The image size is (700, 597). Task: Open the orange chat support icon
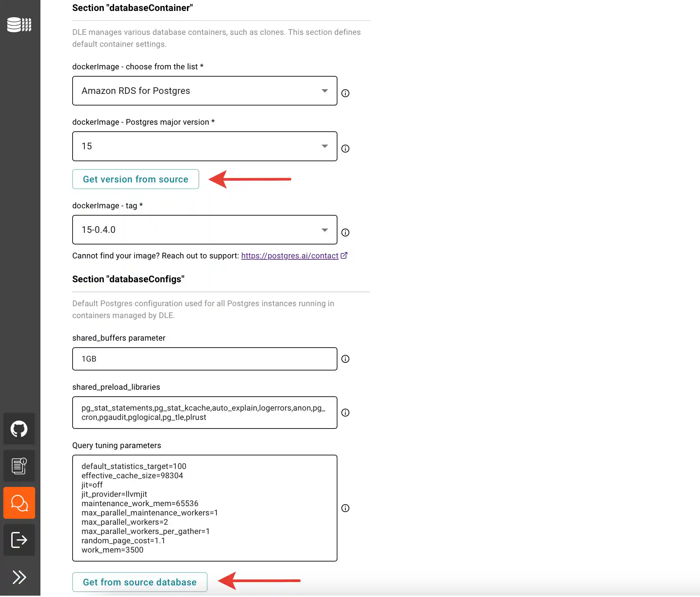19,503
